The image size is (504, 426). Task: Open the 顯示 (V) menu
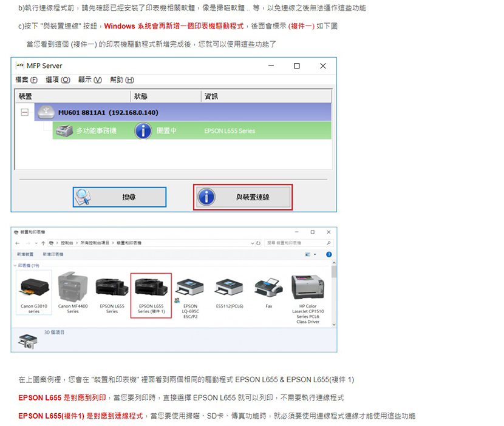pyautogui.click(x=90, y=79)
